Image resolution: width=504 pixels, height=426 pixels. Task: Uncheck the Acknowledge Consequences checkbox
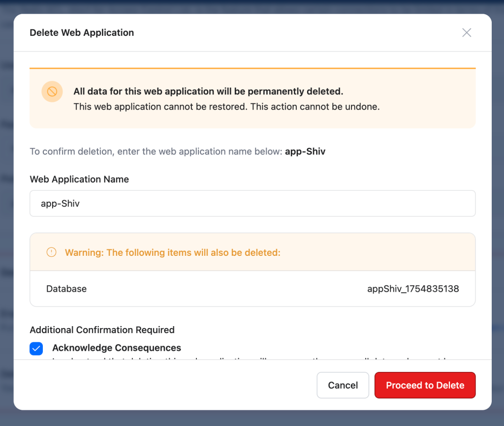point(36,349)
